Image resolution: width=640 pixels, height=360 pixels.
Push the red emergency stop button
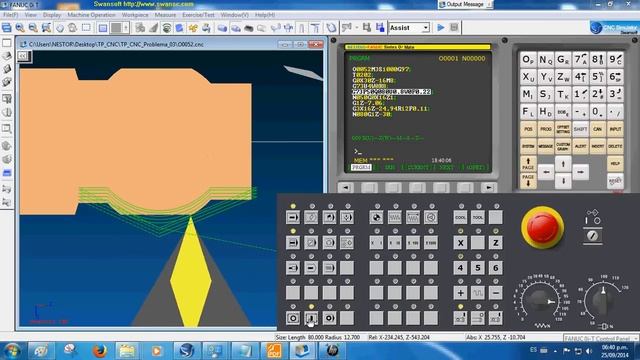[542, 228]
